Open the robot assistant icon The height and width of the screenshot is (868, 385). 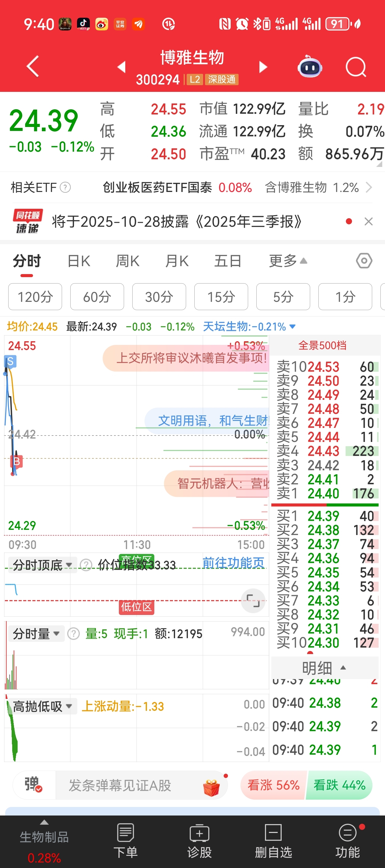(x=310, y=66)
